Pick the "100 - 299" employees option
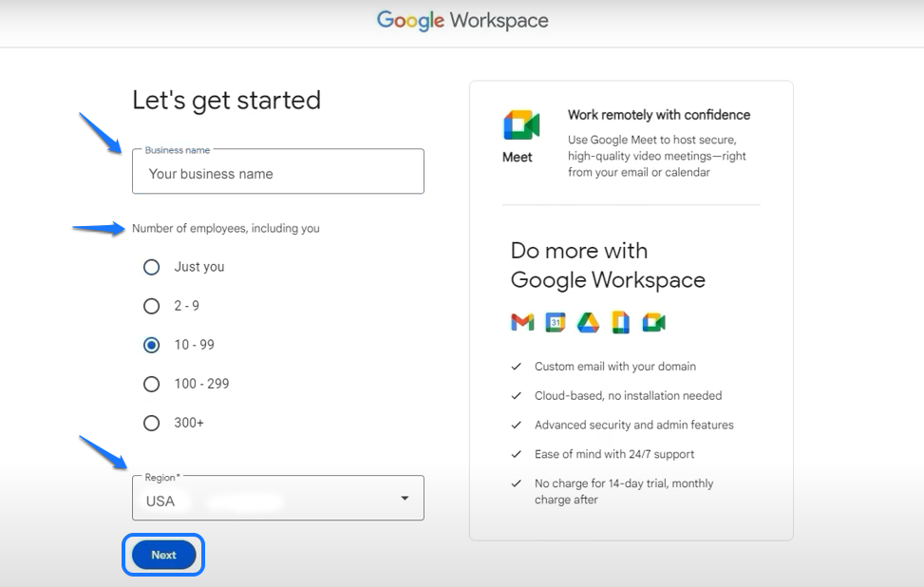 151,384
